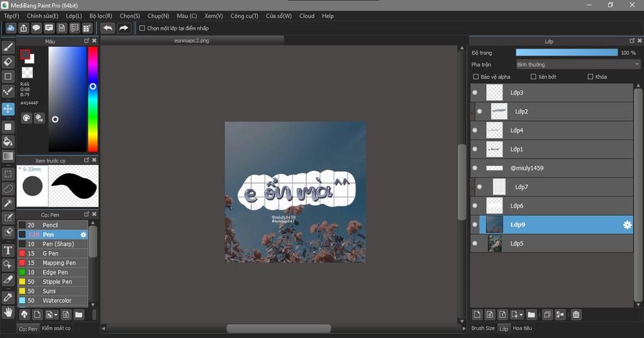Select the Gradient tool
Viewport: 644px width, 338px height.
[x=8, y=156]
